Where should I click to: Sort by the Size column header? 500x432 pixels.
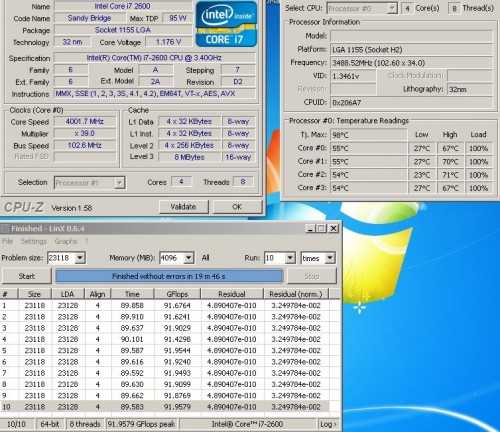click(35, 294)
